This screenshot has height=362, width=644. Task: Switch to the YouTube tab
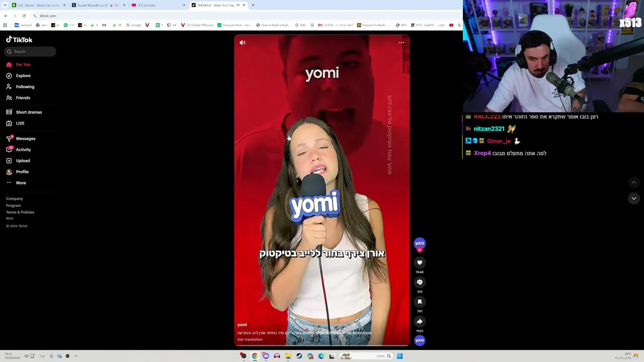[x=158, y=5]
